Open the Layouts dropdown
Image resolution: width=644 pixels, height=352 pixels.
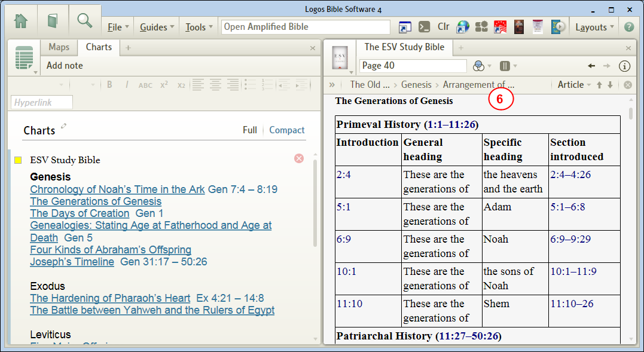point(595,27)
